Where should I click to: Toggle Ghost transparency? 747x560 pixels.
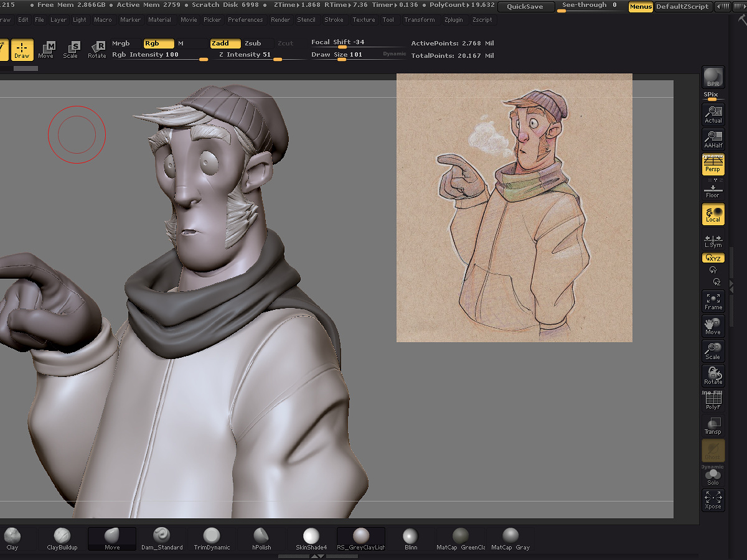pos(713,450)
